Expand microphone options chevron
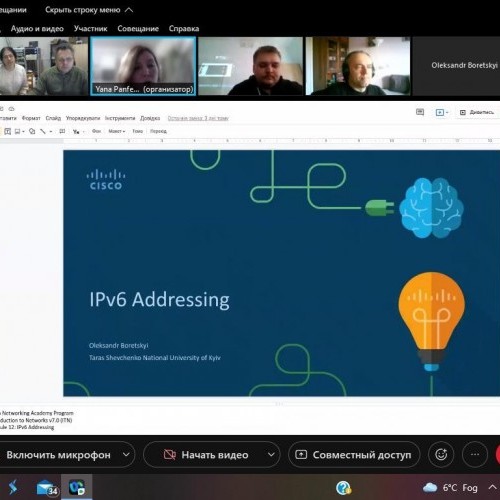Screen dimensions: 500x500 (126, 454)
